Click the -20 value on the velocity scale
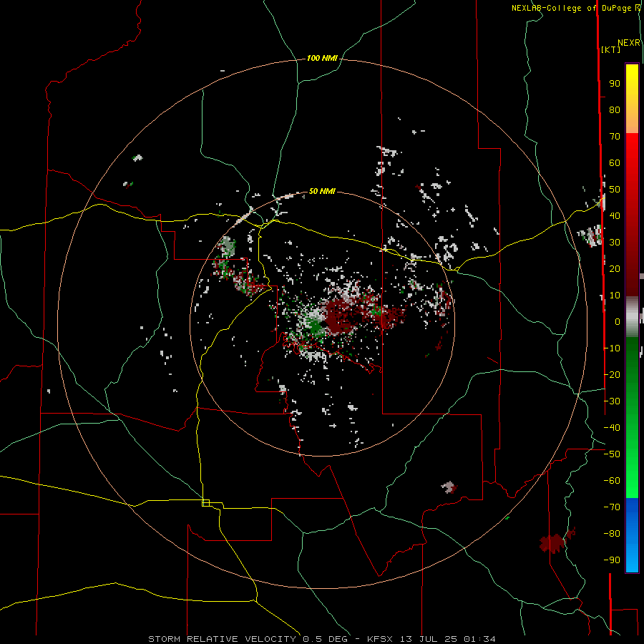 pos(612,375)
